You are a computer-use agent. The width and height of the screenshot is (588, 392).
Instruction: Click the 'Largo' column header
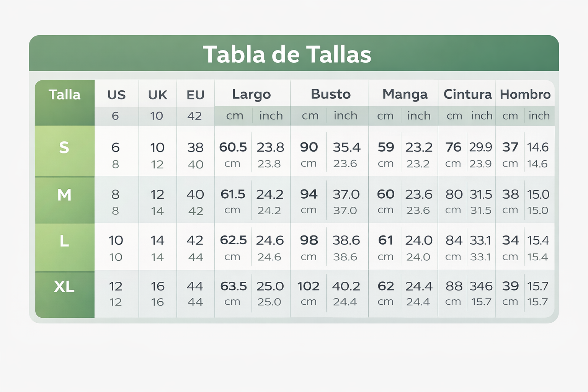click(x=252, y=94)
